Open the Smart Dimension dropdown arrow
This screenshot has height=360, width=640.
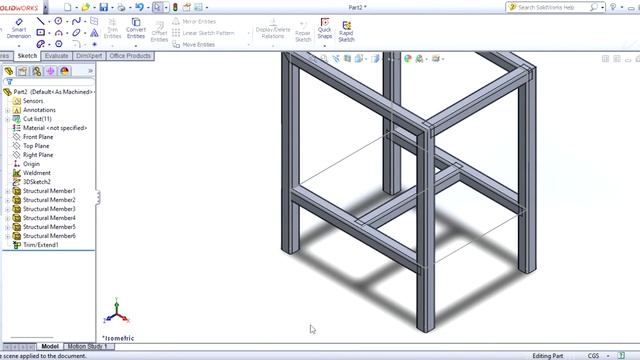[19, 45]
